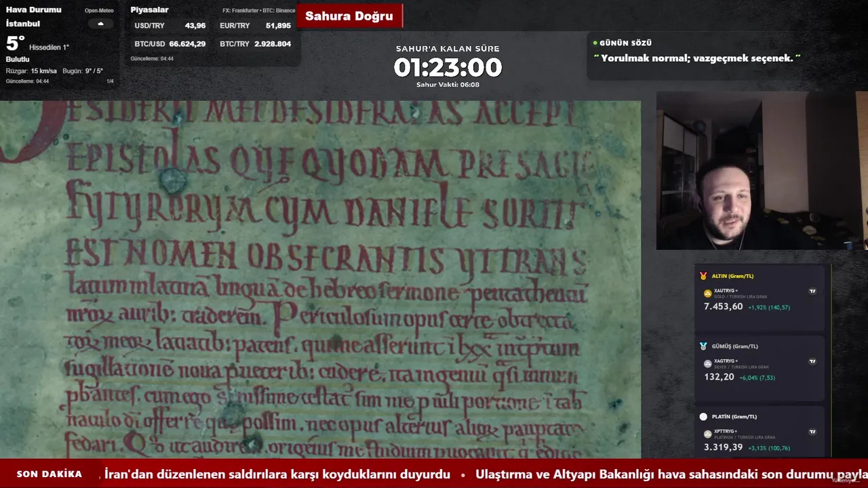The height and width of the screenshot is (488, 868).
Task: Click Piyasalar Güncelleme: 04:44 timestamp
Action: [x=152, y=59]
